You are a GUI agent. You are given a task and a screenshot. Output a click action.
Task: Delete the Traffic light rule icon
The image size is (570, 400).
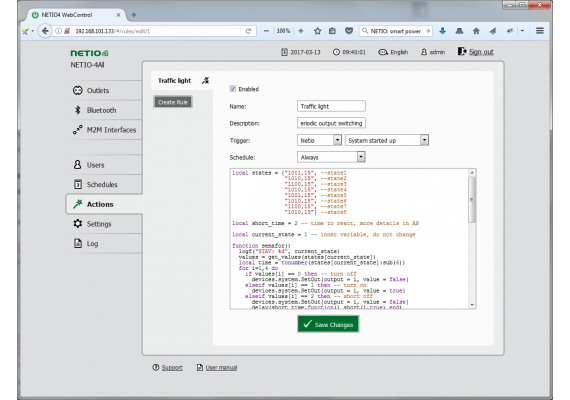point(205,80)
